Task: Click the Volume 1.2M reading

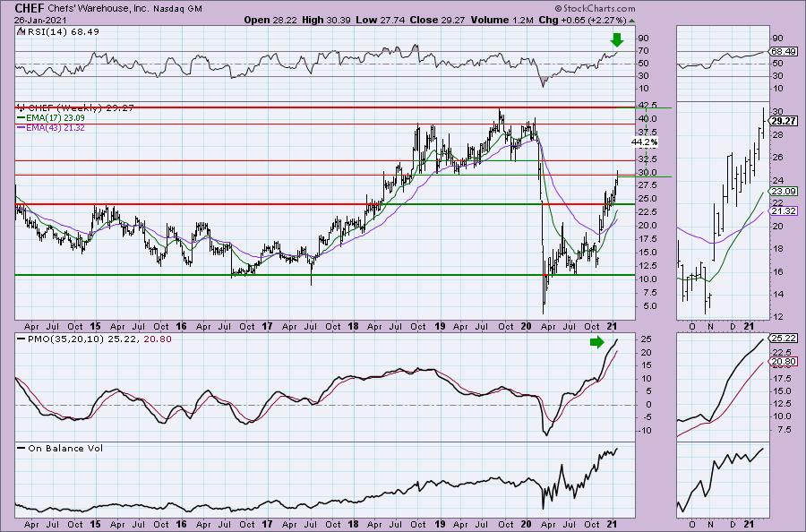Action: tap(502, 20)
